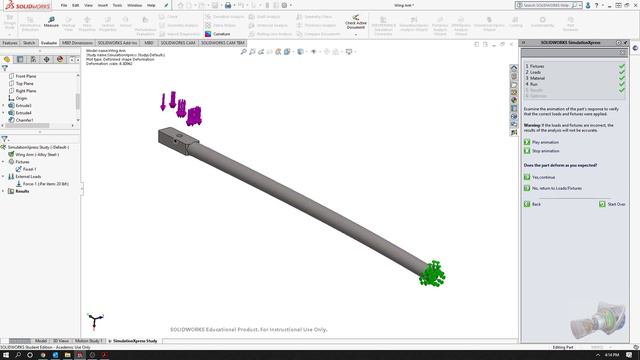Viewport: 640px width, 360px height.
Task: Select the Measure tool
Action: 51,22
